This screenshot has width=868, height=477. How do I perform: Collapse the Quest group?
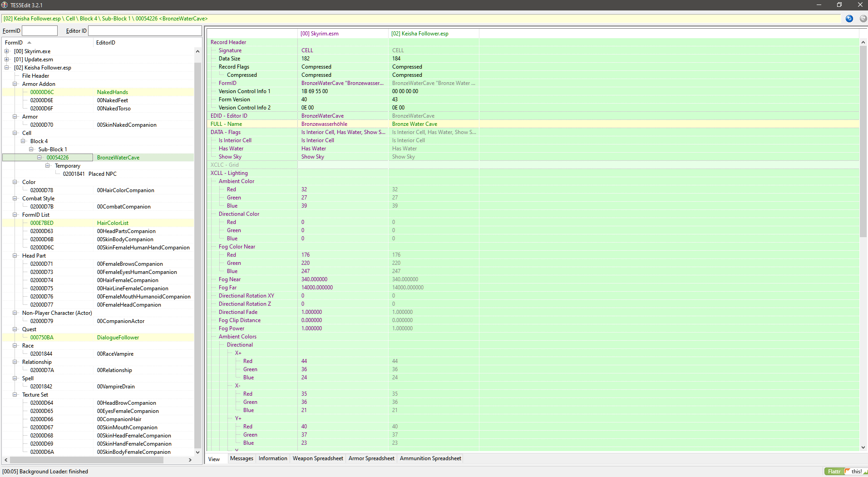15,329
